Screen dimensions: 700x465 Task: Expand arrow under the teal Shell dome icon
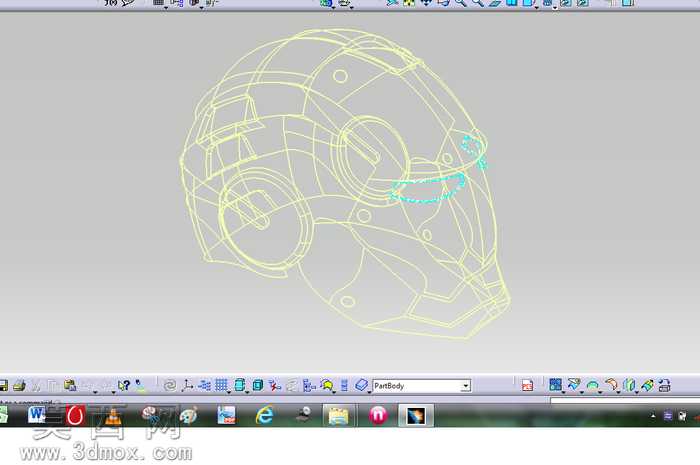600,392
